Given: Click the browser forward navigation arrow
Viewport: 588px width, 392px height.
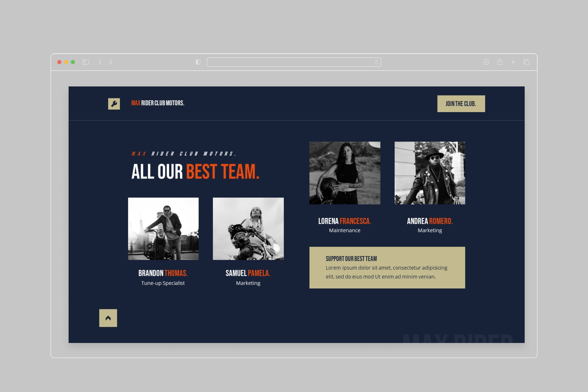Looking at the screenshot, I should pyautogui.click(x=111, y=62).
